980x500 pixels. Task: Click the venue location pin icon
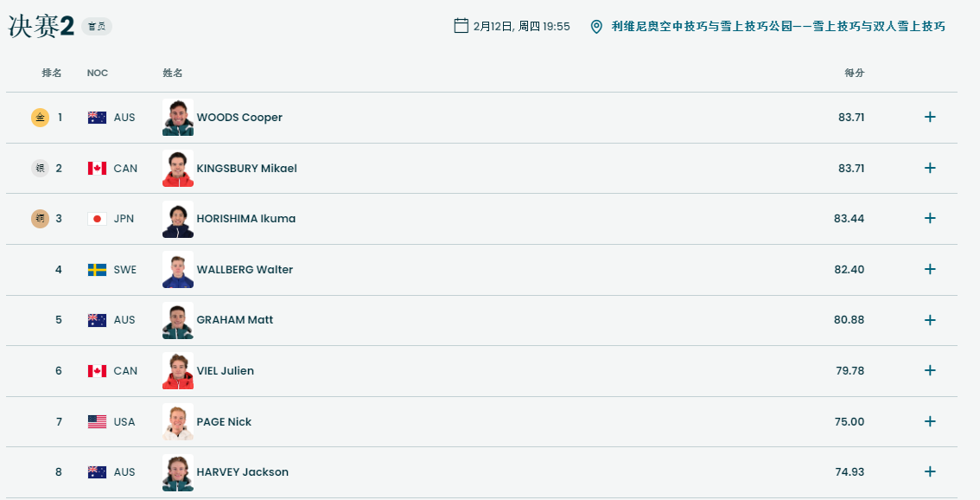(x=596, y=27)
